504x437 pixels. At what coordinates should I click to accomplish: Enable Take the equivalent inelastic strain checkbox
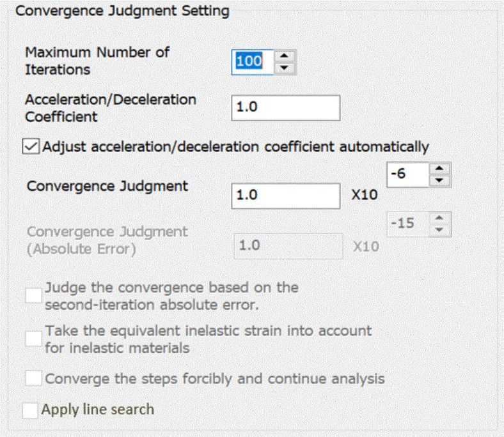(34, 339)
